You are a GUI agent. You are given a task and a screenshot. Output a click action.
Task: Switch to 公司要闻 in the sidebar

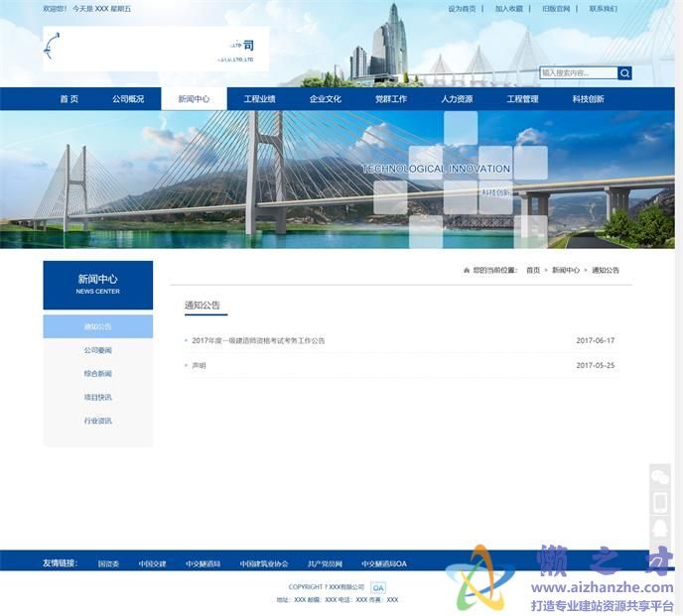click(x=98, y=350)
